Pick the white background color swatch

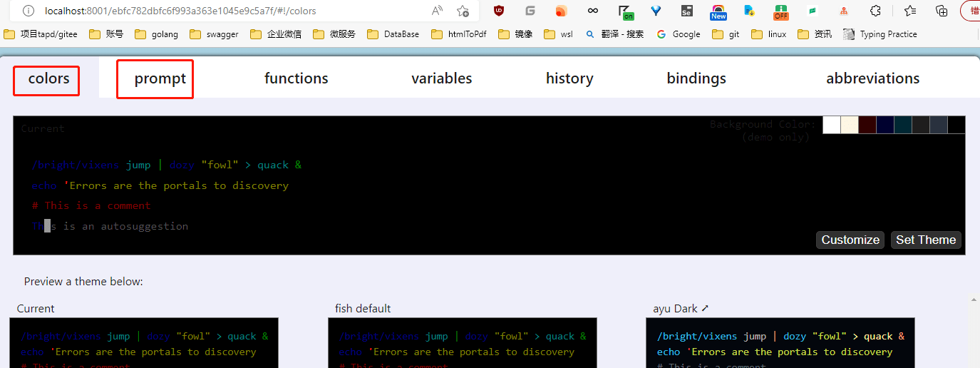click(x=832, y=125)
